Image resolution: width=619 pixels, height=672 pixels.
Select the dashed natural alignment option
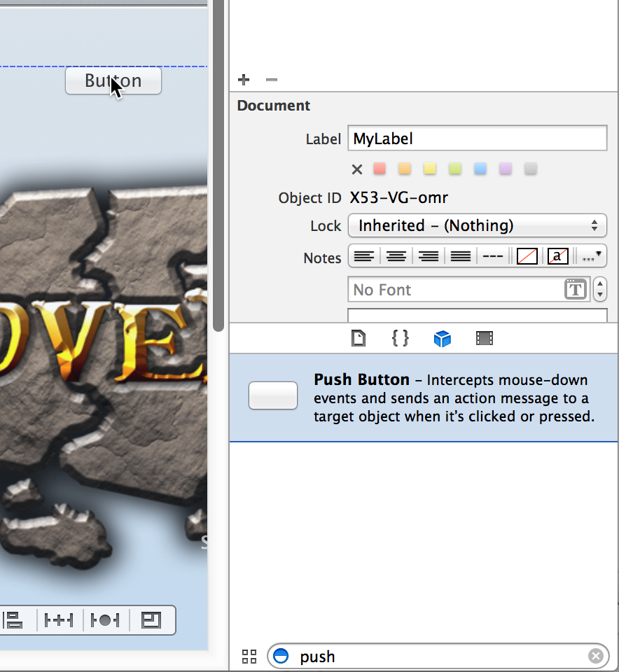[493, 256]
